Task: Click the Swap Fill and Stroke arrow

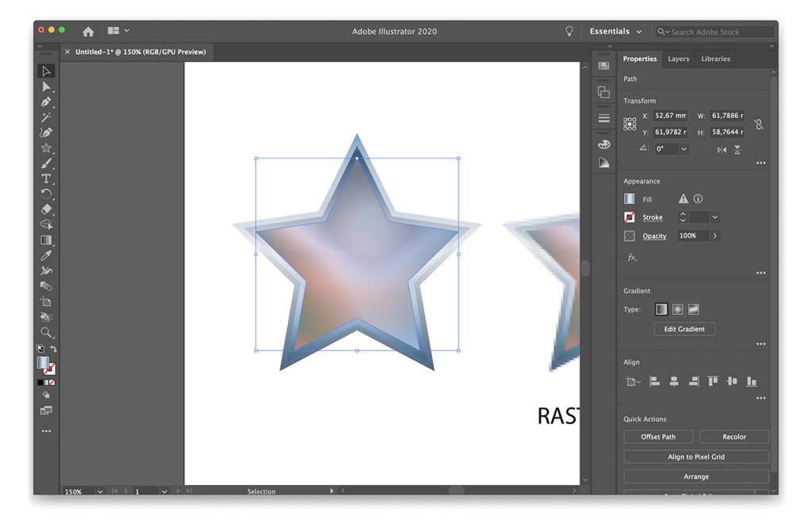Action: point(53,349)
